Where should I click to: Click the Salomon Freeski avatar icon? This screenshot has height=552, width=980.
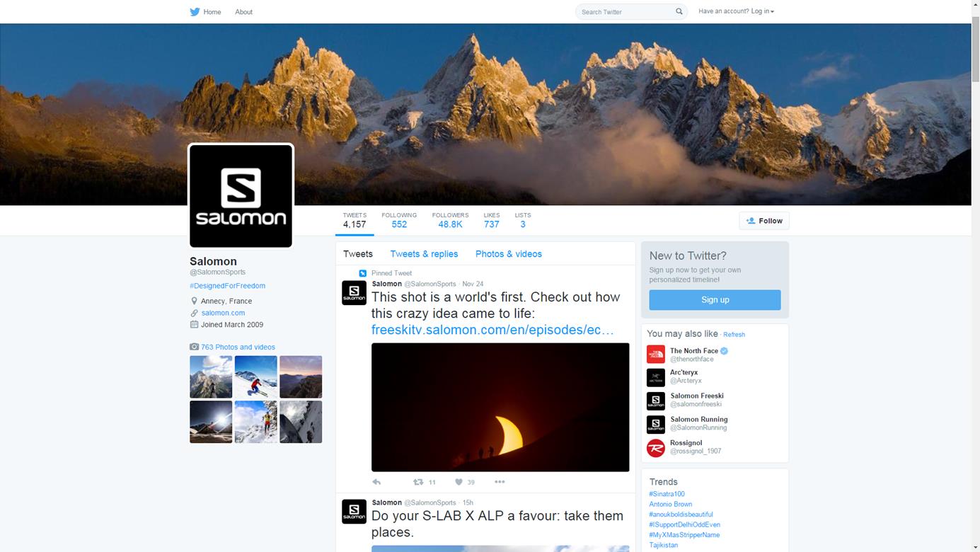(656, 401)
